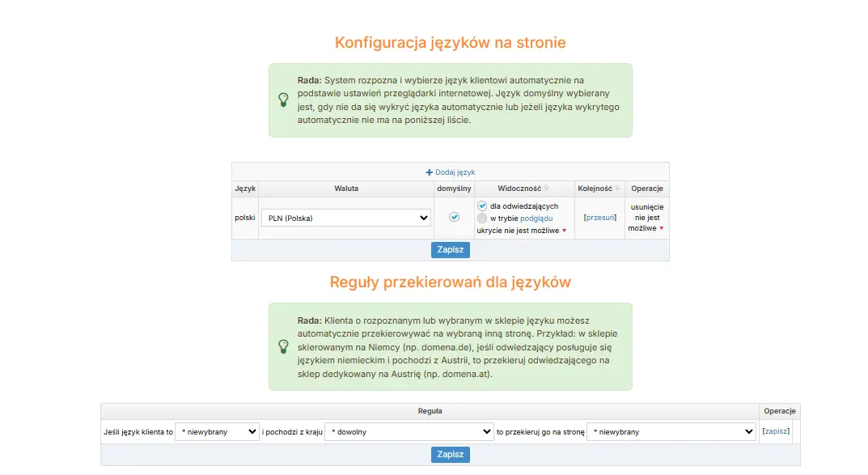Click the 'przesuń' link in Kolejność column
868x475 pixels.
600,218
